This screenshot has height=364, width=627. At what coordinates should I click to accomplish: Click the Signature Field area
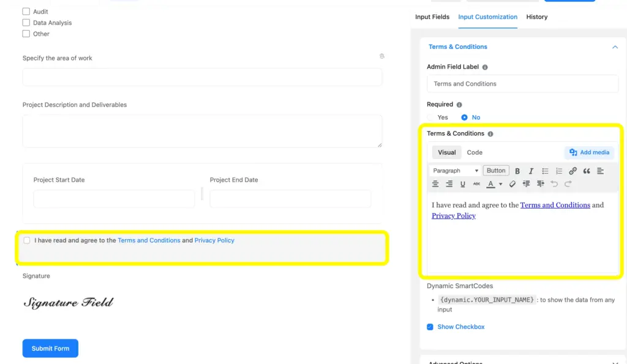pyautogui.click(x=69, y=303)
